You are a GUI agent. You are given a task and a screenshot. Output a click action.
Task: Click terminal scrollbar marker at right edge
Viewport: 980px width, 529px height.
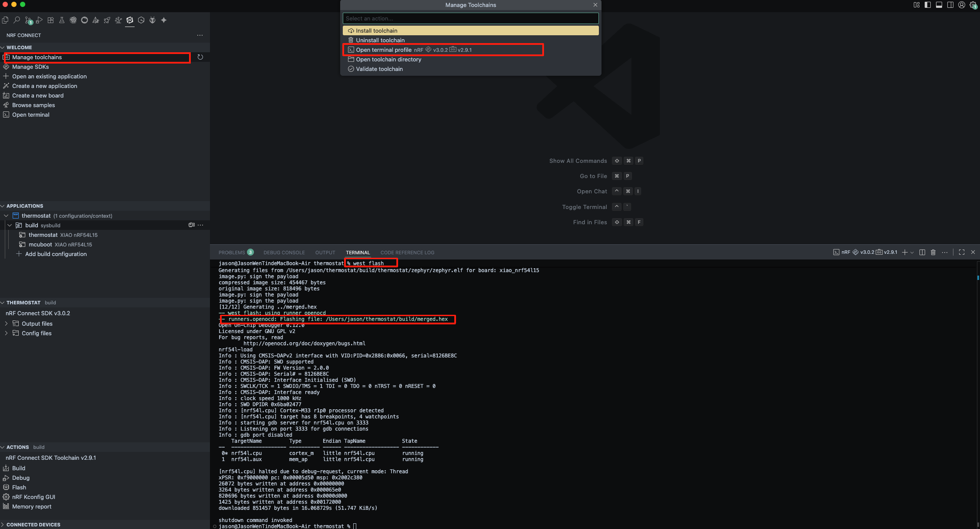point(978,277)
